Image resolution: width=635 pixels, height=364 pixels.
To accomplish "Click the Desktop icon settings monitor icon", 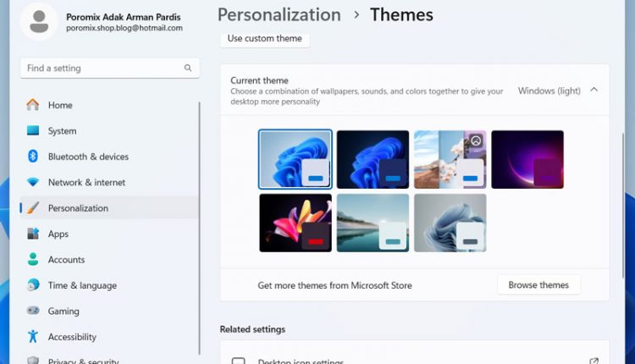I will [x=238, y=361].
